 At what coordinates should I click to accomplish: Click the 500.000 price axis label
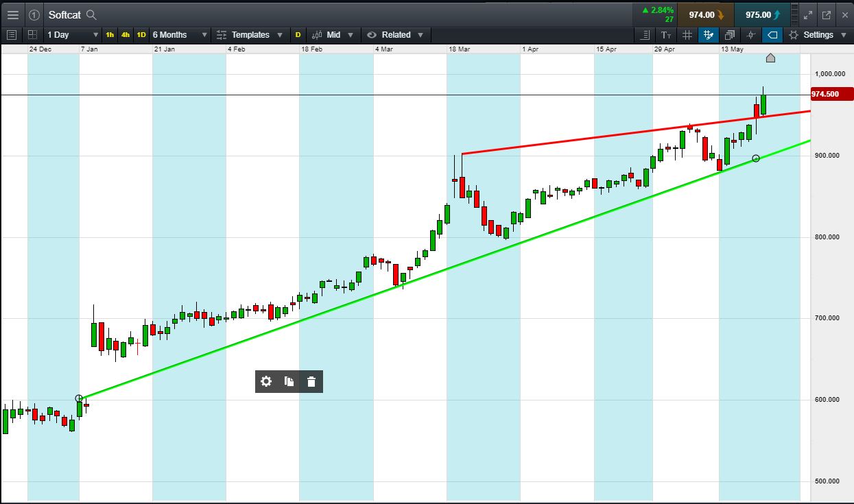click(x=827, y=481)
